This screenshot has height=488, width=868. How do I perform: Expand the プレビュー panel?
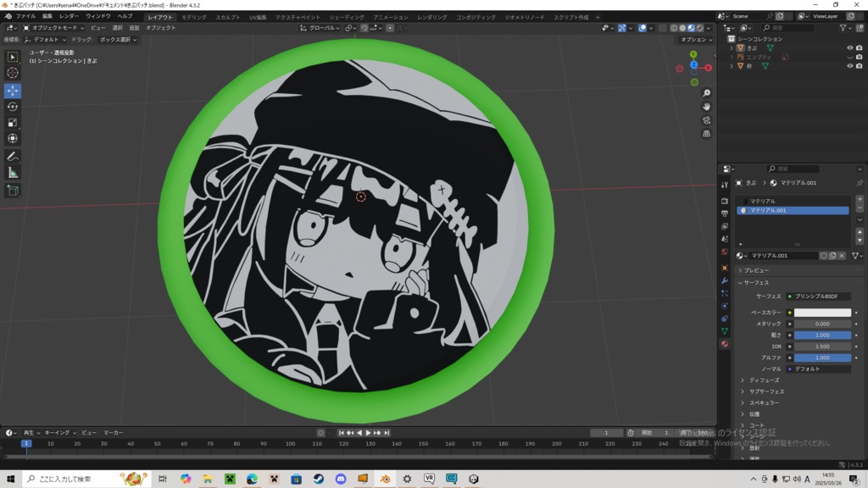point(756,270)
